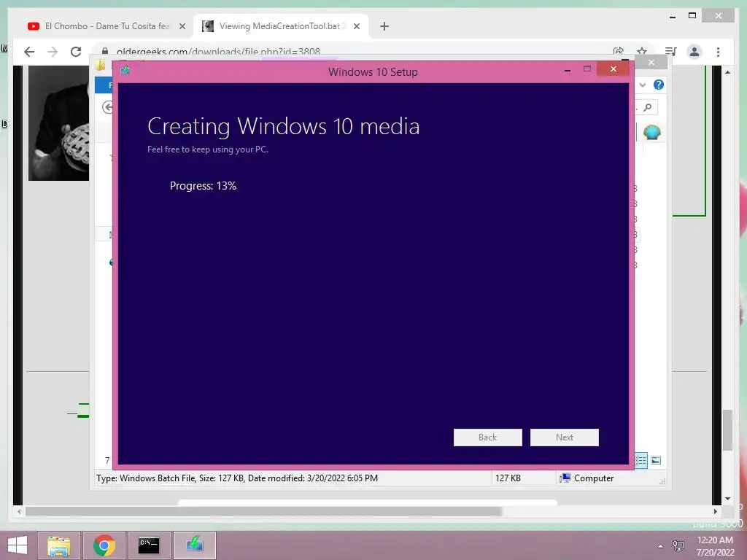This screenshot has width=747, height=560.
Task: Close the Viewing MediaCreationTool.bat tab
Action: pos(356,26)
